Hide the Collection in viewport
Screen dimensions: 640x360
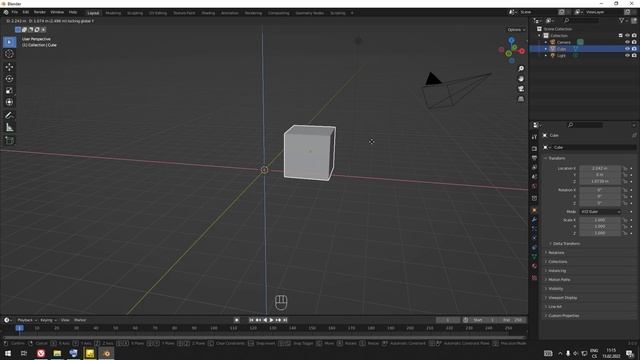click(x=627, y=36)
